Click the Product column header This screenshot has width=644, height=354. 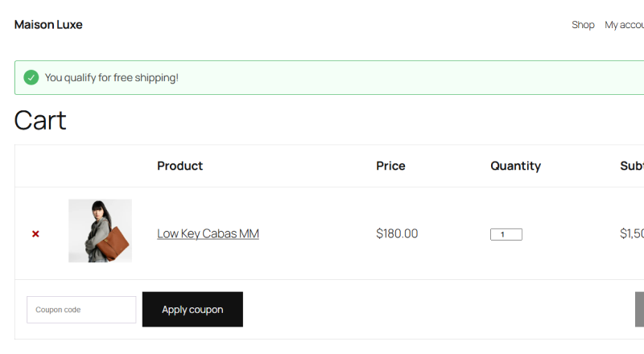click(180, 166)
